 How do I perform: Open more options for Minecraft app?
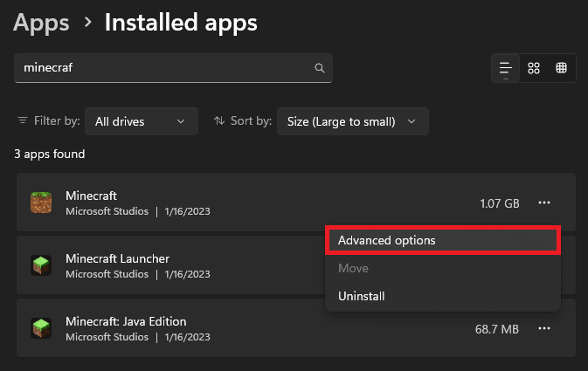pyautogui.click(x=544, y=203)
